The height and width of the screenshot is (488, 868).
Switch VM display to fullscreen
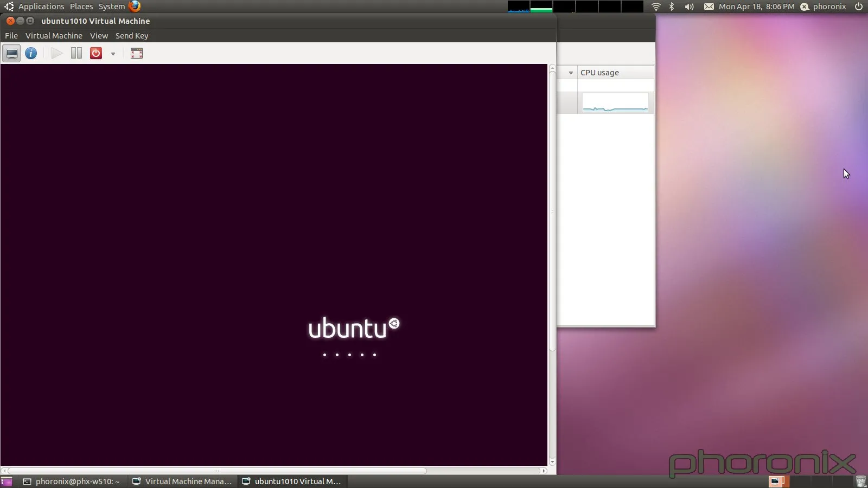[137, 53]
